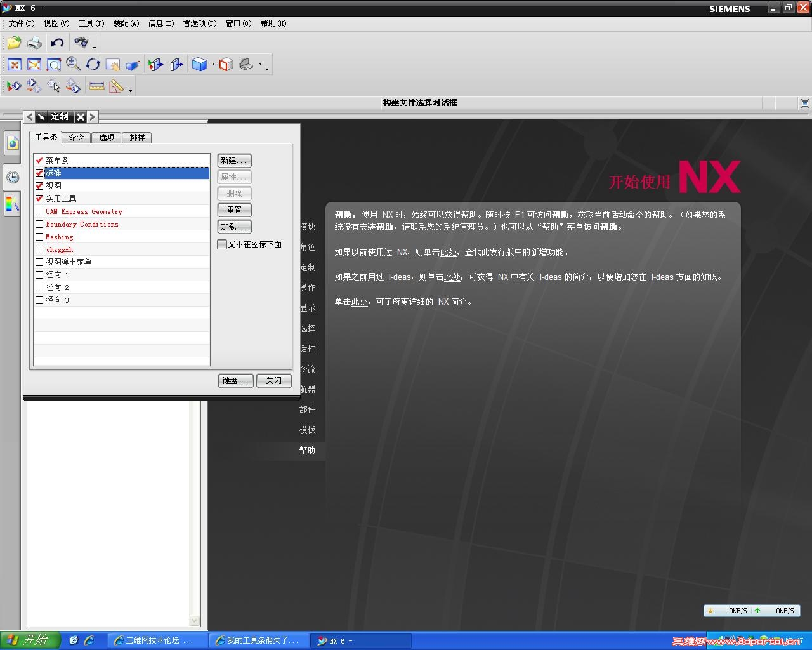Enable the chzggxh toolbar checkbox
This screenshot has width=812, height=650.
click(39, 249)
